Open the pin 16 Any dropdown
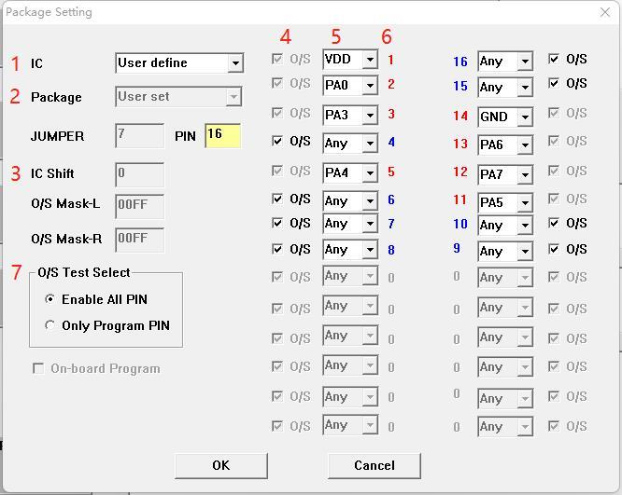This screenshot has width=622, height=496. tap(505, 61)
